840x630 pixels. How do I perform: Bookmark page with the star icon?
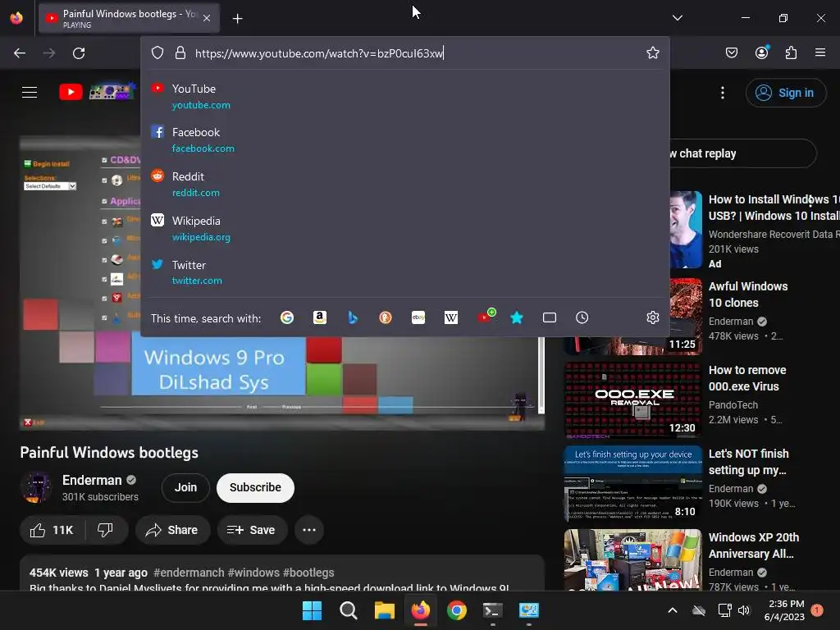652,52
